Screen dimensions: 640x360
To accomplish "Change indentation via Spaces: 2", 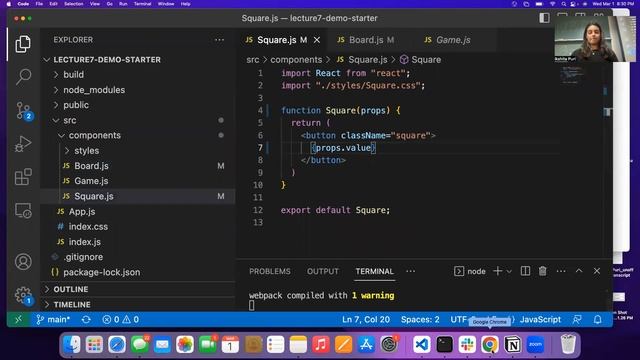I will pos(420,319).
